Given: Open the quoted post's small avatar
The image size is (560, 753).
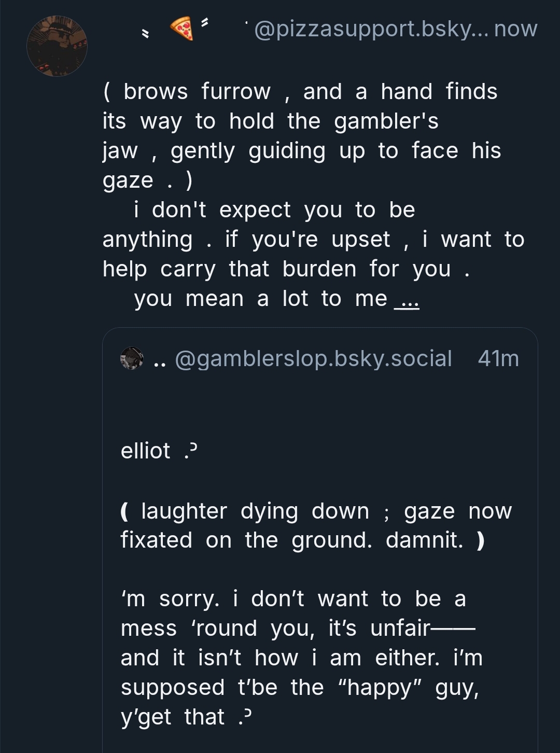Looking at the screenshot, I should tap(132, 358).
